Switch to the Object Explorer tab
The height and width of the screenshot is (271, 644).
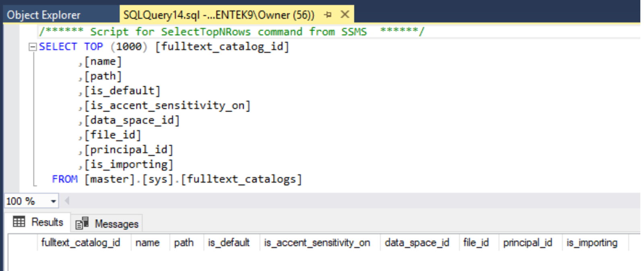tap(43, 15)
